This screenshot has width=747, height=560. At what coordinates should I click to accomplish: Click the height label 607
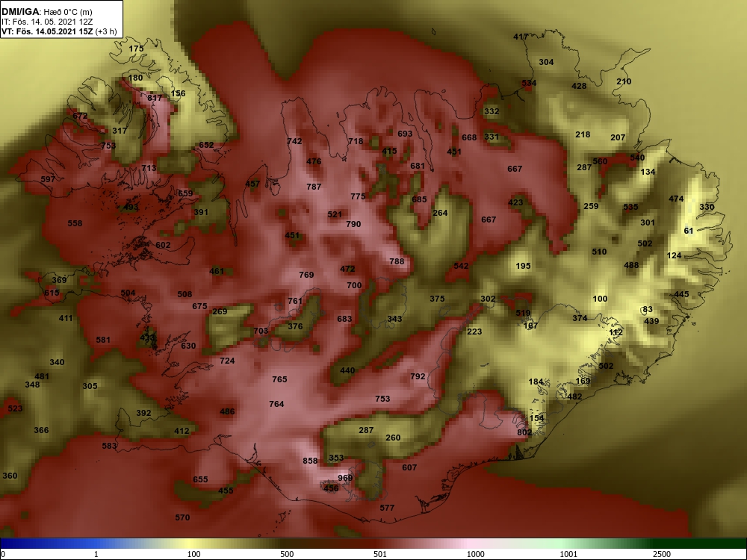pyautogui.click(x=409, y=467)
